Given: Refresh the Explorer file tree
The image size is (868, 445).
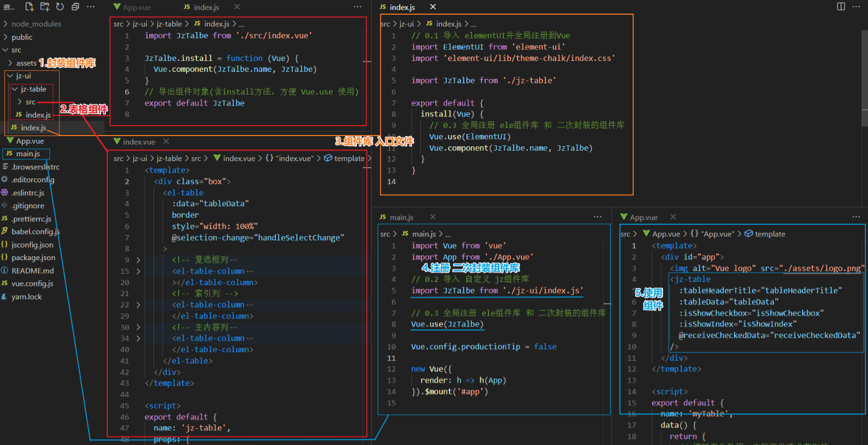Looking at the screenshot, I should coord(60,7).
